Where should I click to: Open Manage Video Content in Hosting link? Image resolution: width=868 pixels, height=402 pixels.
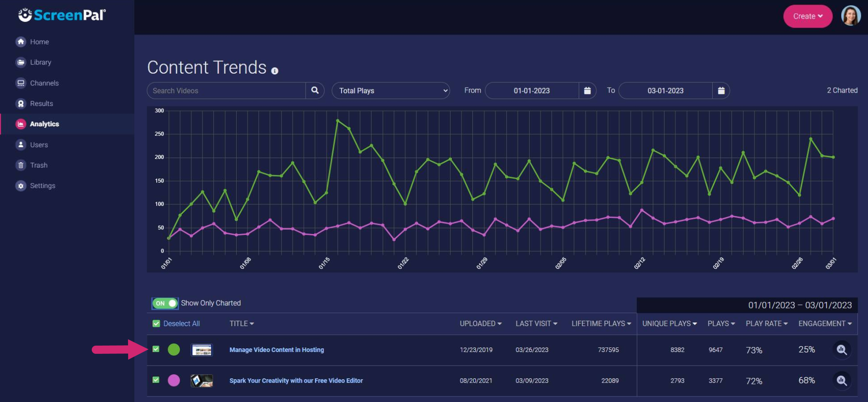(277, 350)
